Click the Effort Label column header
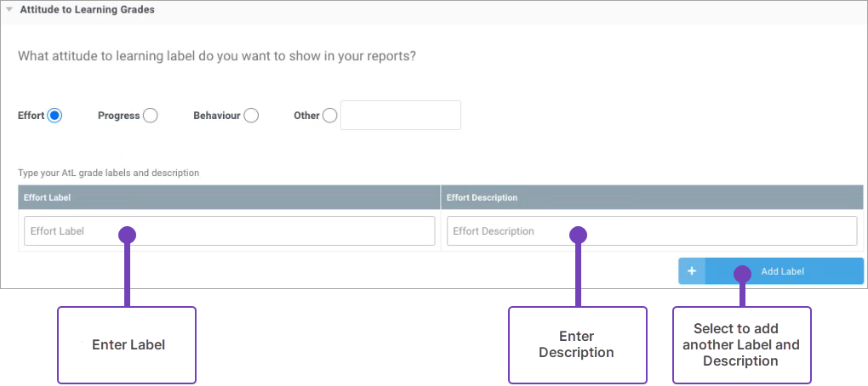The image size is (868, 386). (x=228, y=197)
